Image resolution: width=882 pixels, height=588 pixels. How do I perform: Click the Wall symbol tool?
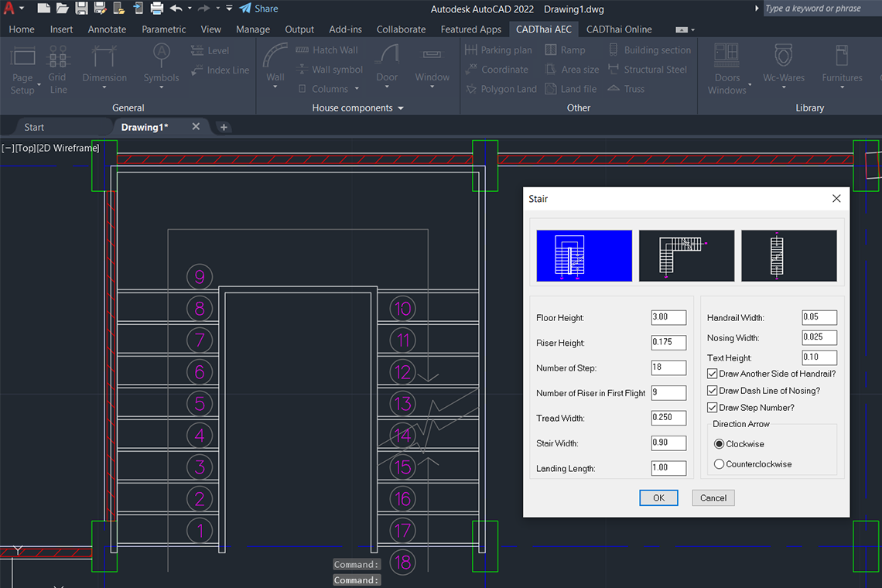pyautogui.click(x=330, y=70)
